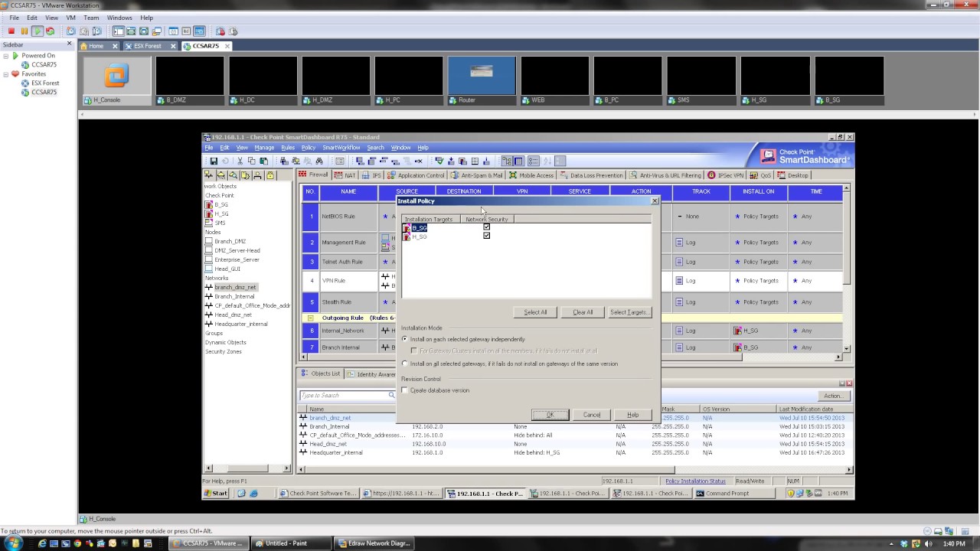Check the gateway clusters install option
980x551 pixels.
pos(414,351)
